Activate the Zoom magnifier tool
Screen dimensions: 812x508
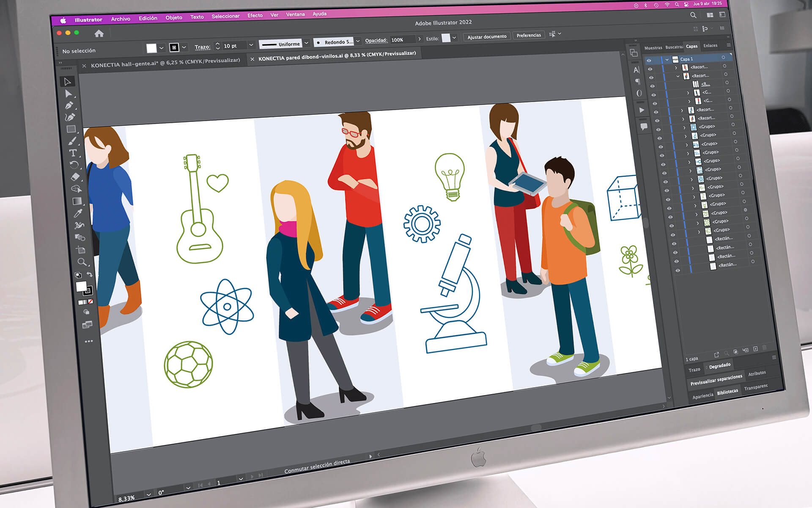pyautogui.click(x=82, y=262)
